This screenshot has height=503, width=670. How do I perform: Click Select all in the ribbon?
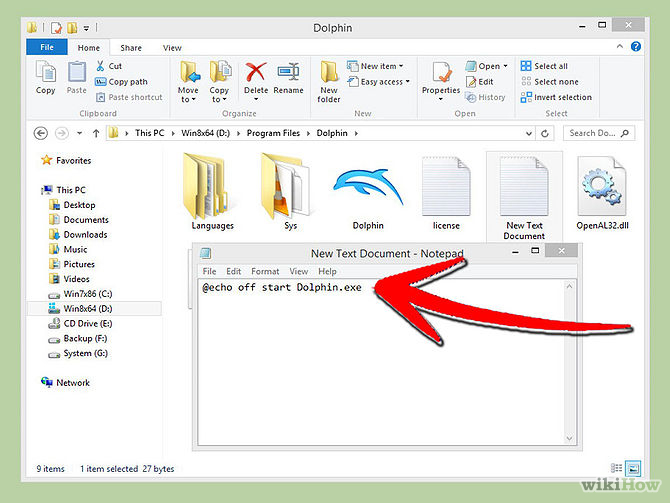(x=544, y=66)
